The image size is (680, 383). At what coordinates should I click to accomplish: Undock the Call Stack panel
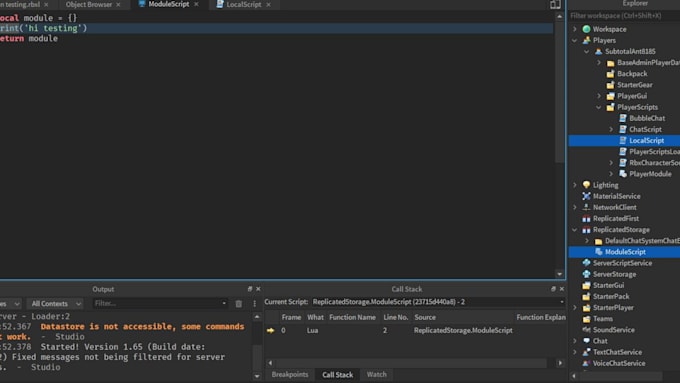[553, 289]
